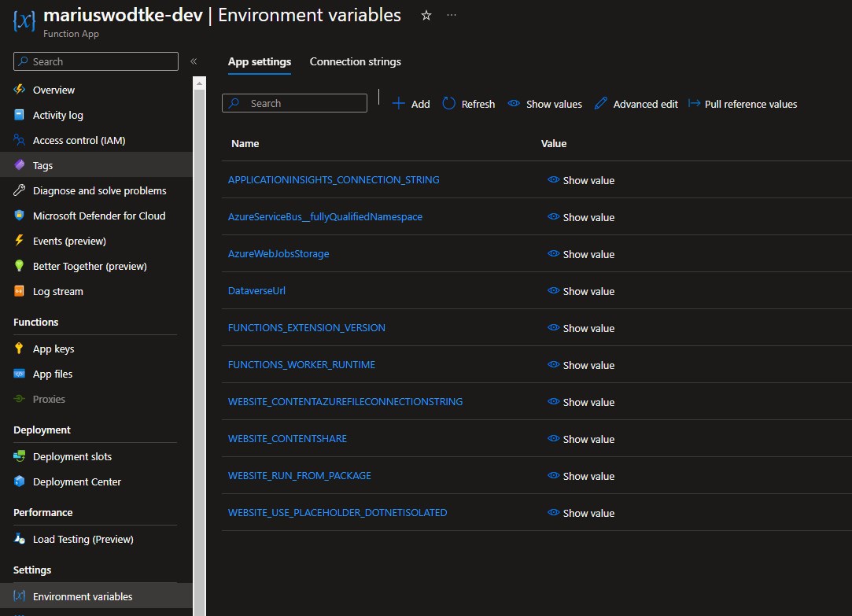Click the Advanced edit button label

click(x=646, y=104)
